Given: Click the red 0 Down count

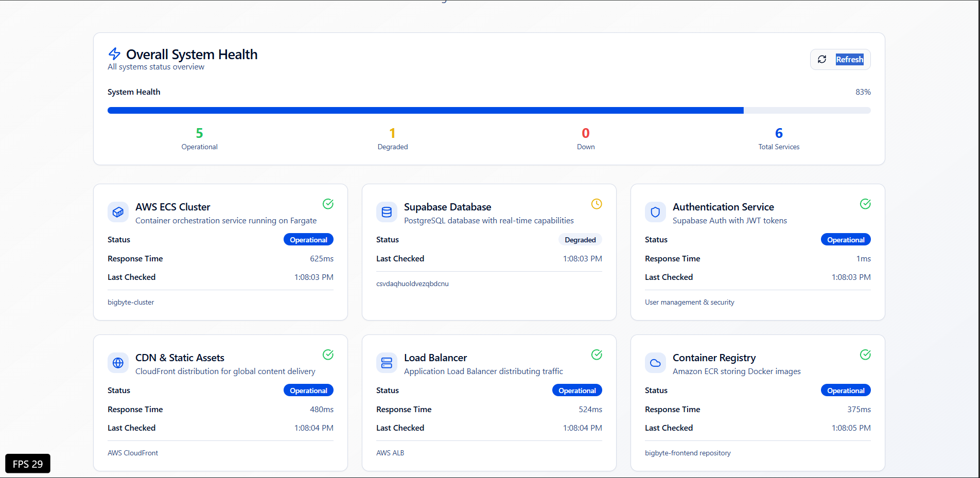Looking at the screenshot, I should 586,133.
